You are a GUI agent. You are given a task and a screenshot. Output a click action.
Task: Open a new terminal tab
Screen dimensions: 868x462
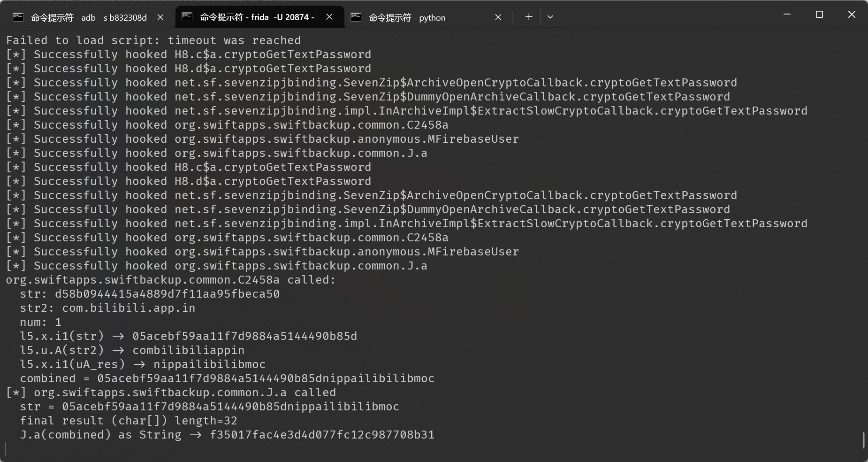(x=529, y=17)
